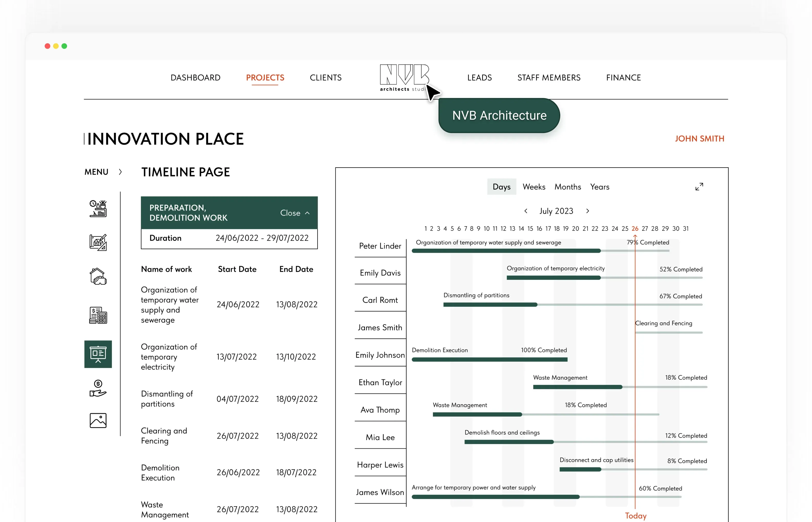Open the CLIENTS nav item
Screen dimensions: 812x522
click(x=326, y=78)
